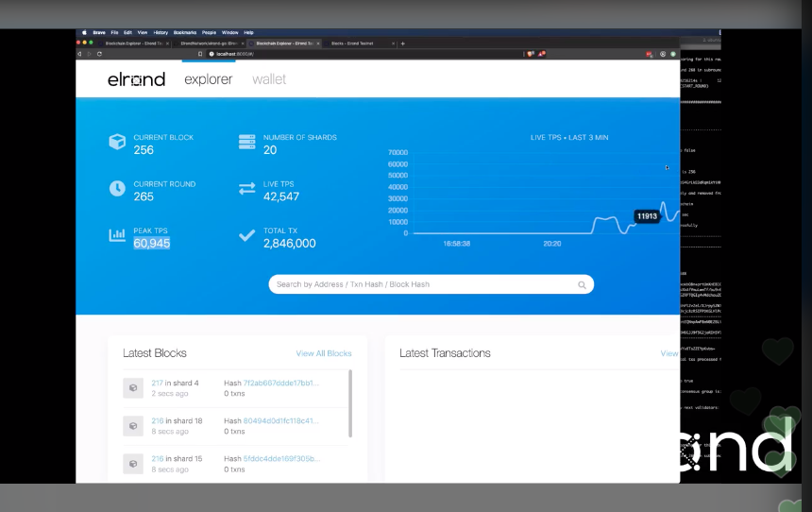This screenshot has width=812, height=512.
Task: Click the Live TPS arrows icon
Action: 247,189
